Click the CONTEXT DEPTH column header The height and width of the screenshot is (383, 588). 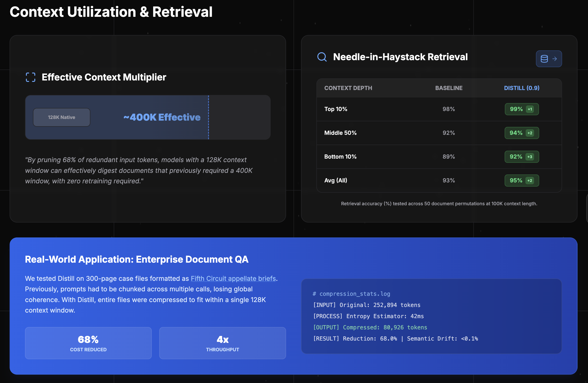(348, 88)
